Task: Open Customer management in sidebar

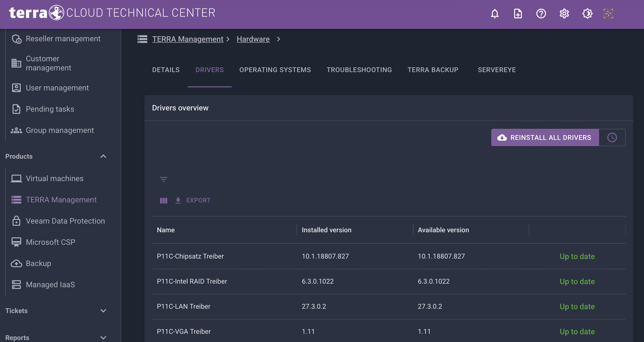Action: tap(49, 63)
